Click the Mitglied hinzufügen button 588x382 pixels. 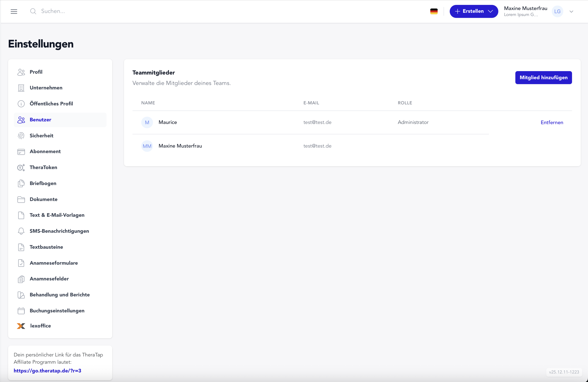click(543, 77)
